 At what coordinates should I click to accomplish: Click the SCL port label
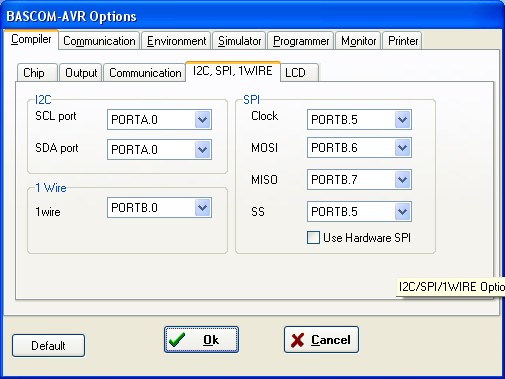(x=56, y=116)
